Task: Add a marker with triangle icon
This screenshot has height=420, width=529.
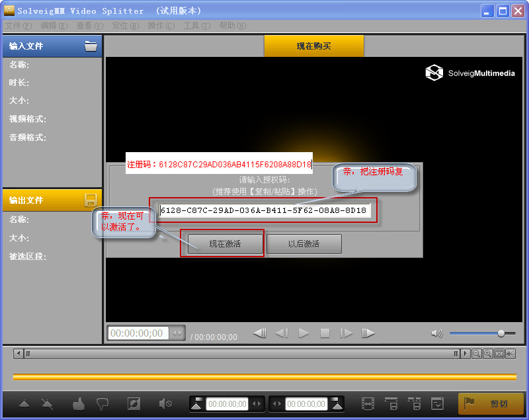Action: pos(24,404)
